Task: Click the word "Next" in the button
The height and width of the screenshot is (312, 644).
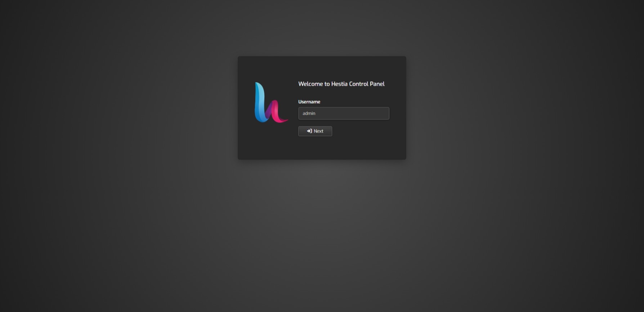Action: tap(318, 131)
